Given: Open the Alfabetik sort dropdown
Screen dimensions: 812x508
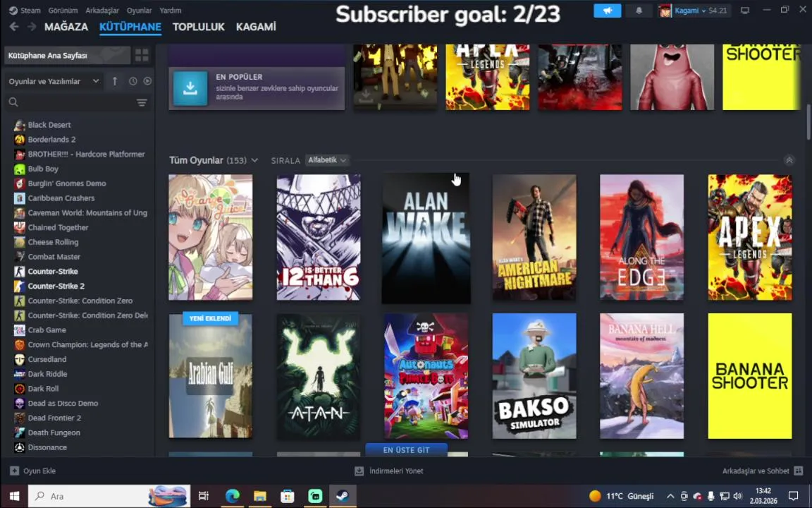Looking at the screenshot, I should point(327,160).
